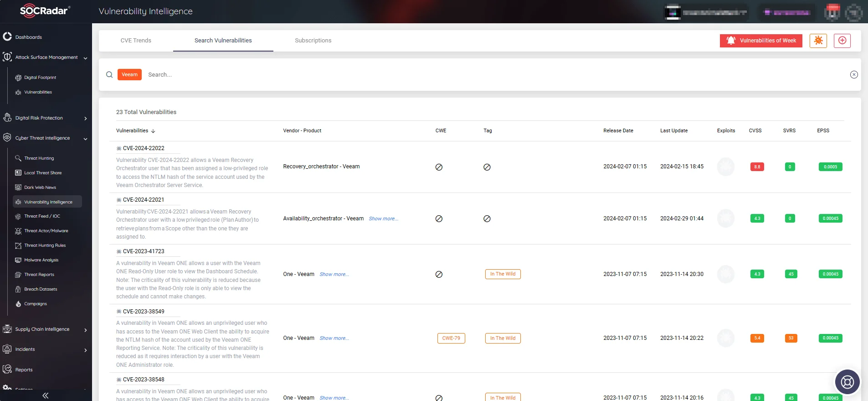Open CVE-2023-38549 vulnerability details
Image resolution: width=868 pixels, height=401 pixels.
[x=144, y=312]
